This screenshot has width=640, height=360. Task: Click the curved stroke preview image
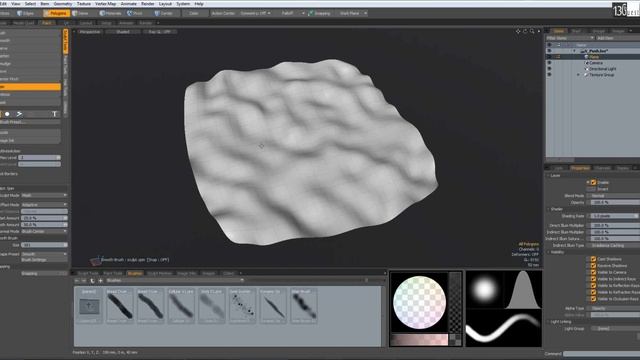click(x=504, y=328)
